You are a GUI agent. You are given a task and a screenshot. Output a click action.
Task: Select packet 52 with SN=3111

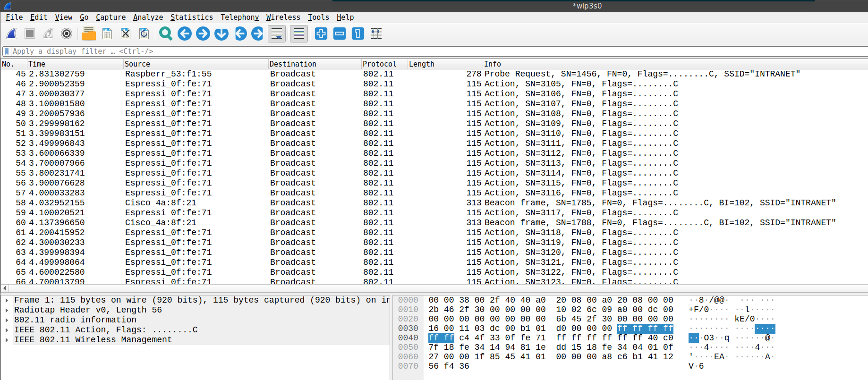[434, 144]
